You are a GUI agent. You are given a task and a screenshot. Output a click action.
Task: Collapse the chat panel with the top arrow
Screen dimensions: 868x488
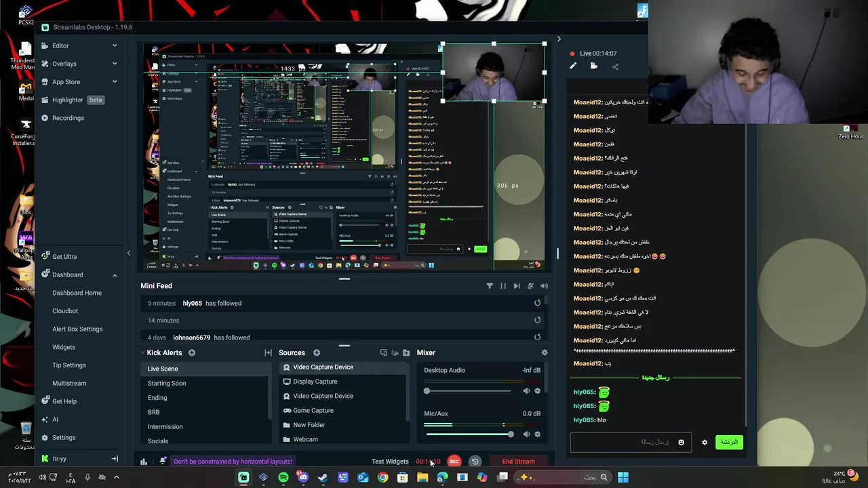(559, 39)
